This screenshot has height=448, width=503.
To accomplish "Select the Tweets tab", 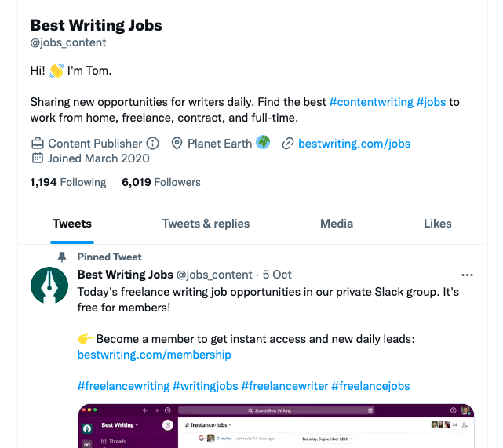I will (72, 224).
